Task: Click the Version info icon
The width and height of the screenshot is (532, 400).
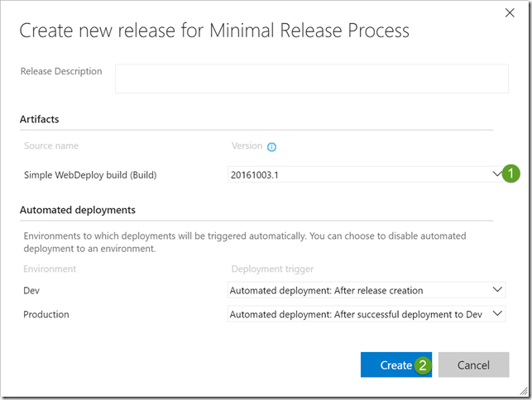Action: (x=271, y=147)
